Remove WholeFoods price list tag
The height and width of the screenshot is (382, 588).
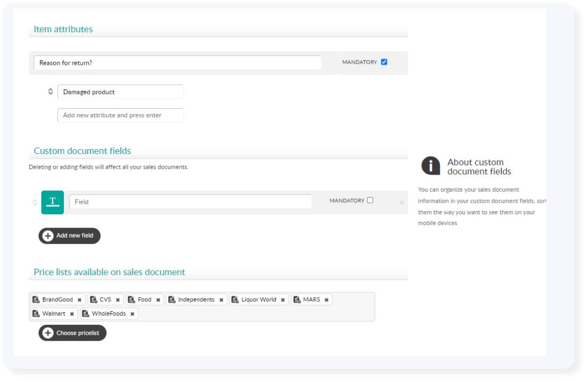pyautogui.click(x=132, y=314)
